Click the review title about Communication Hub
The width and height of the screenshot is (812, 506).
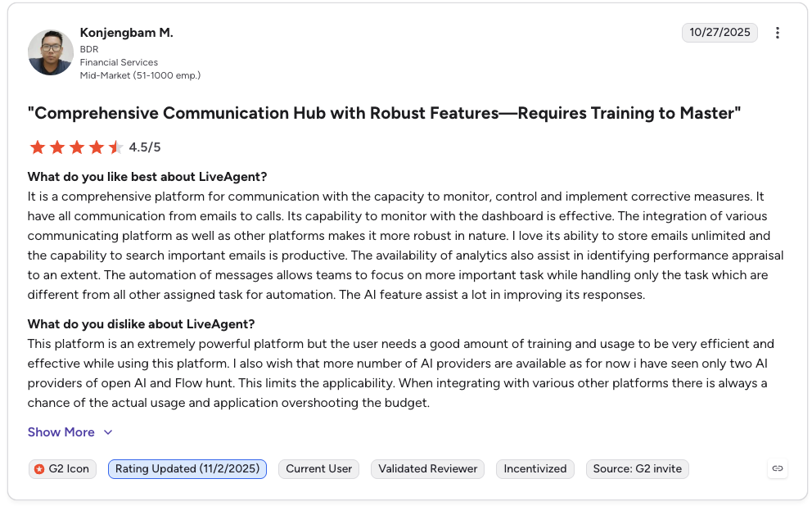[384, 113]
